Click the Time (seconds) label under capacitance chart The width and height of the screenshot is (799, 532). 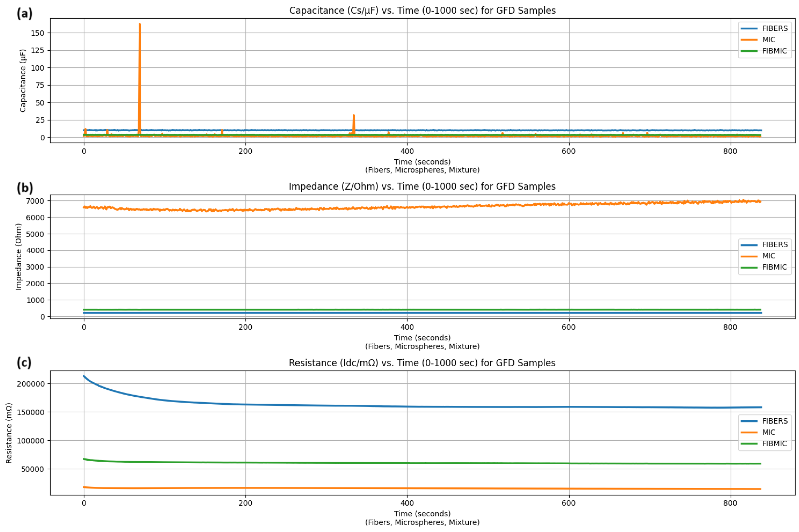[x=422, y=162]
